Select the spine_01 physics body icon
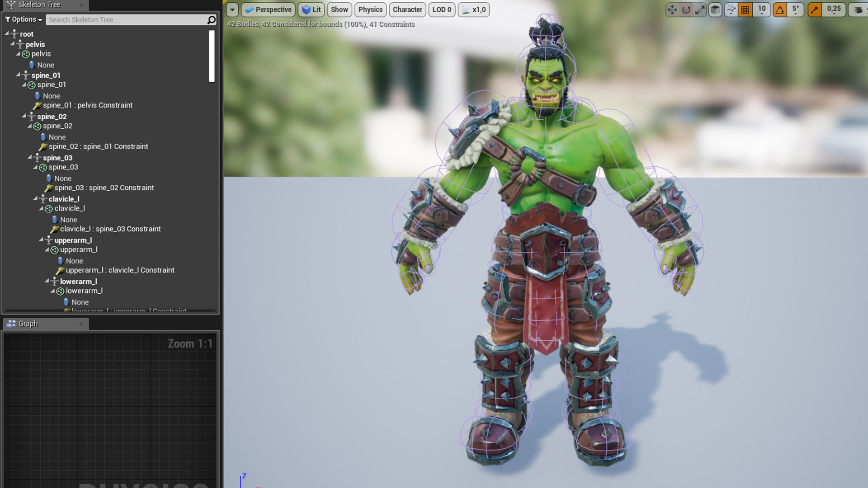This screenshot has width=868, height=488. (32, 85)
